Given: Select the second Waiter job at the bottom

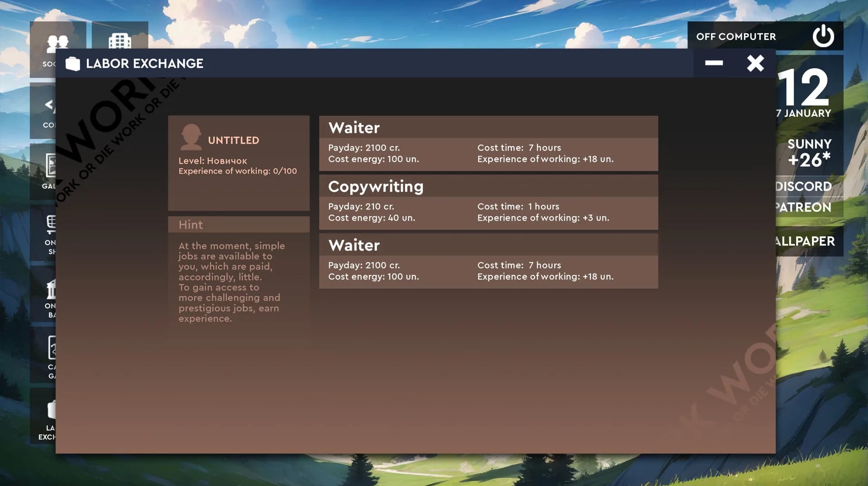Looking at the screenshot, I should (488, 261).
